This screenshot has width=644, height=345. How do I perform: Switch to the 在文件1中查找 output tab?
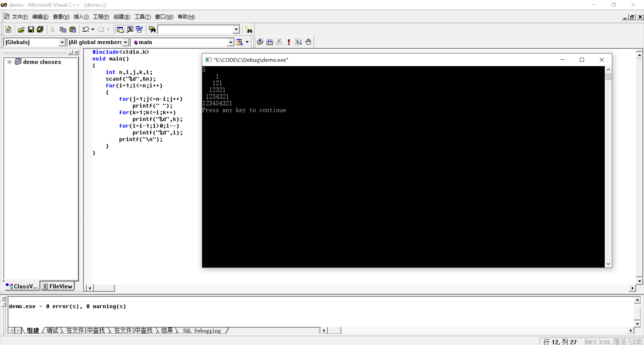(86, 331)
